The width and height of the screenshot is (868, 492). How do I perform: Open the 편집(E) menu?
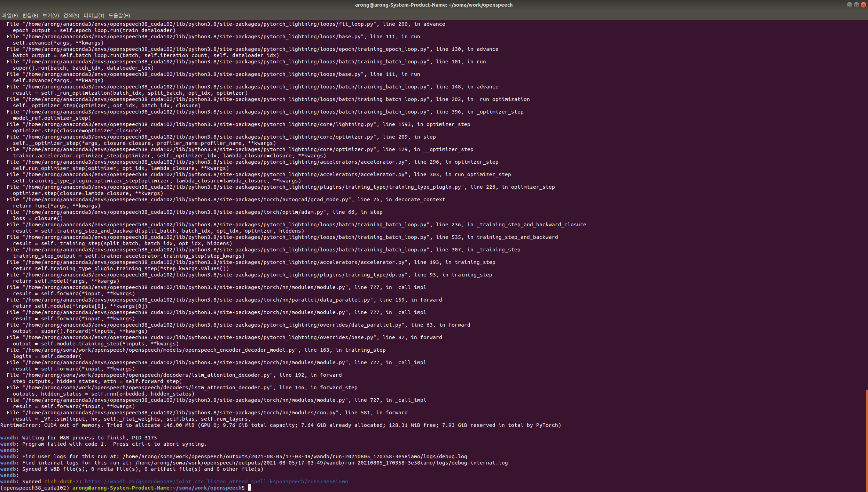click(30, 15)
